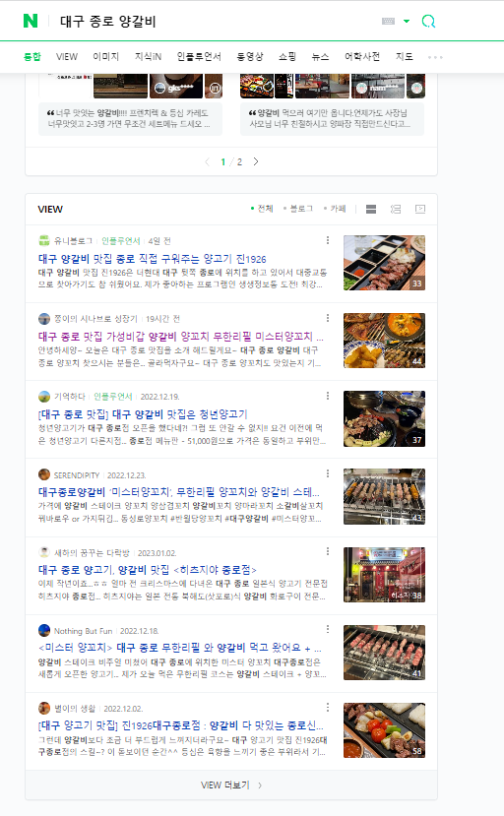504x816 pixels.
Task: Switch VIEW to image card layout icon
Action: tap(420, 210)
